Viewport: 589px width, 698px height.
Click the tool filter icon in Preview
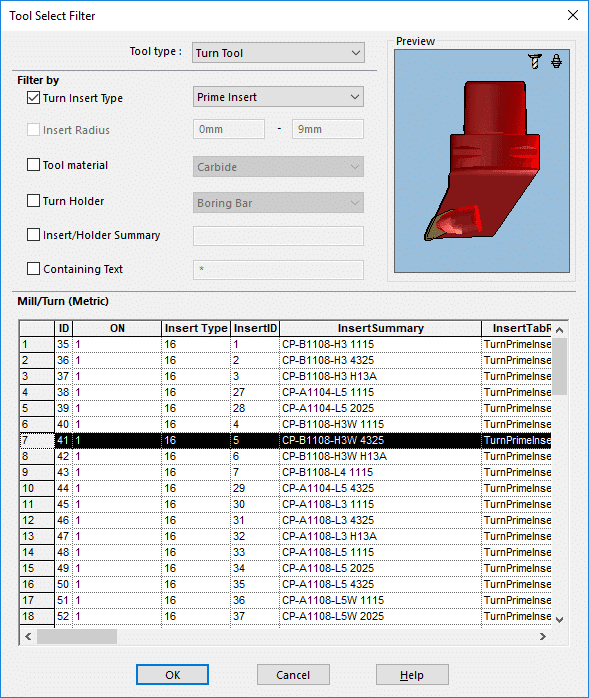pyautogui.click(x=535, y=61)
